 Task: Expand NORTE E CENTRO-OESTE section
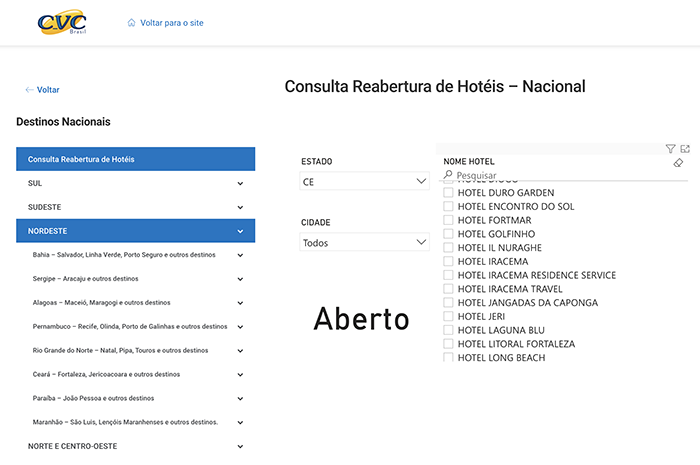pyautogui.click(x=136, y=446)
